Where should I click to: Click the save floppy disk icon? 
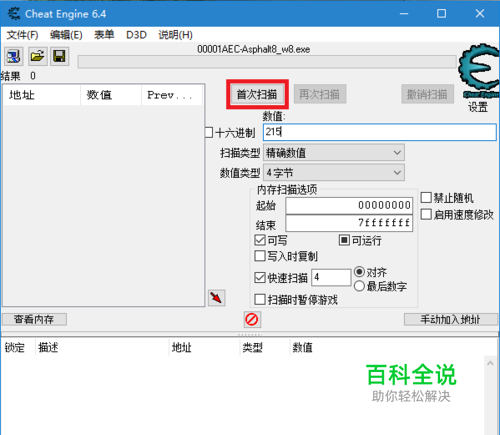(60, 56)
